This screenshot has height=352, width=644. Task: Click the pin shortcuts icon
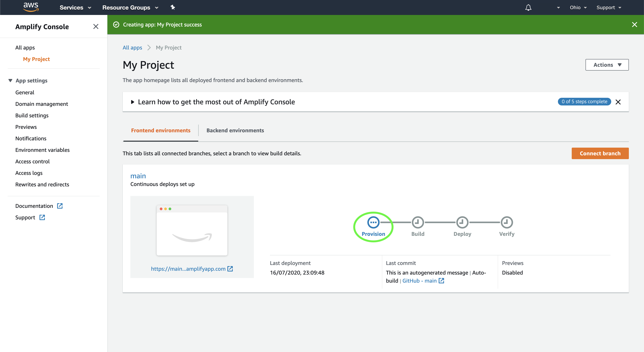tap(173, 7)
